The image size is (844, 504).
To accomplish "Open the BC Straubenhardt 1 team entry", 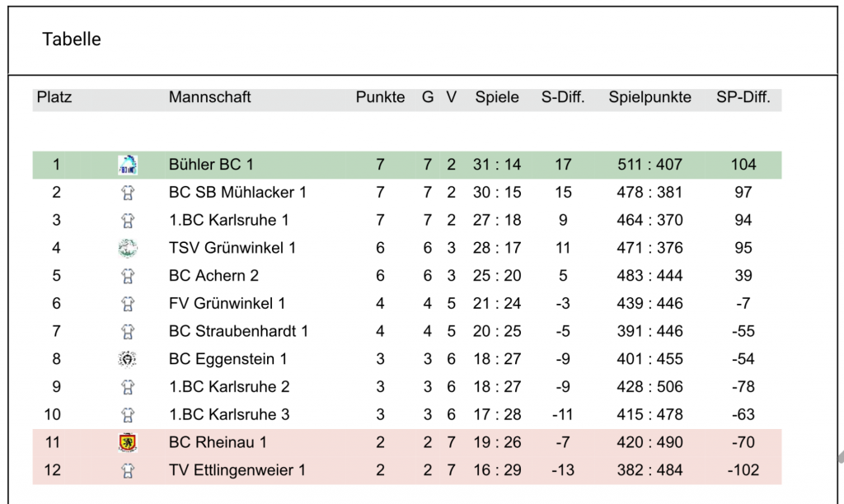I will pyautogui.click(x=238, y=331).
